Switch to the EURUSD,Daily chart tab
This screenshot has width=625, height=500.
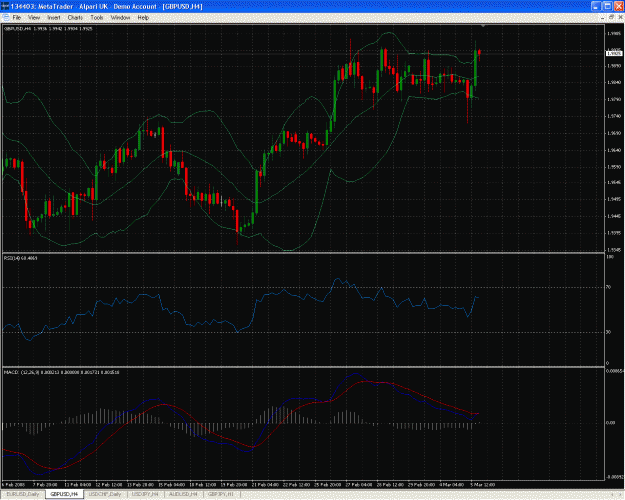[x=23, y=494]
